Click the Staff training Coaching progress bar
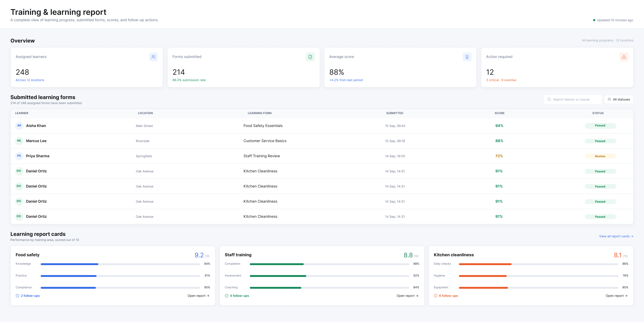Image resolution: width=644 pixels, height=322 pixels. point(329,288)
